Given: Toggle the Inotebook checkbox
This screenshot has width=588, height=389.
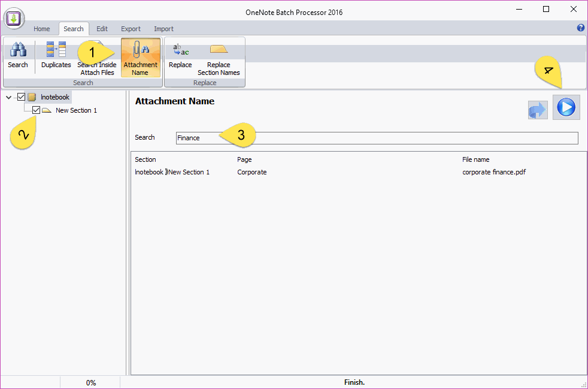Looking at the screenshot, I should [22, 97].
